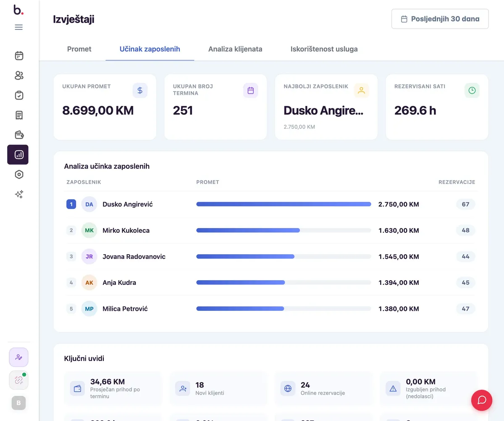Image resolution: width=504 pixels, height=421 pixels.
Task: Click the 269.6 h reserved hours value
Action: (x=415, y=111)
